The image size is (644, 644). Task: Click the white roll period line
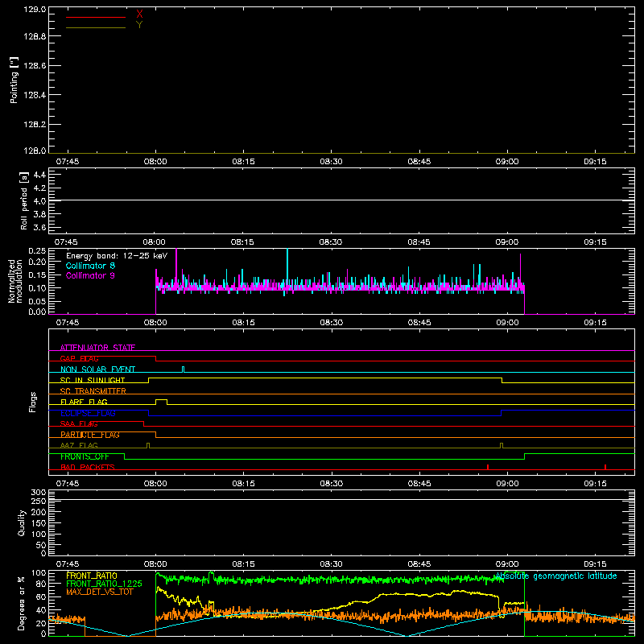point(341,200)
